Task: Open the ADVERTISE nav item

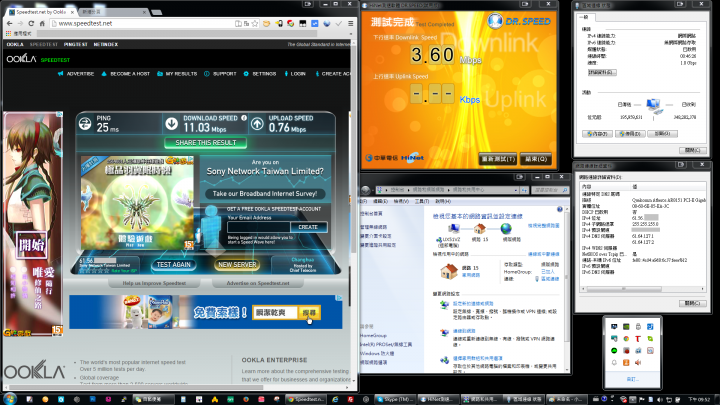Action: [76, 73]
